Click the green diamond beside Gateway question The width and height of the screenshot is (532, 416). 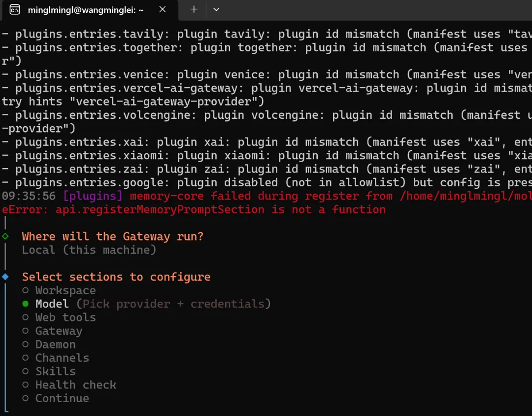(x=5, y=237)
